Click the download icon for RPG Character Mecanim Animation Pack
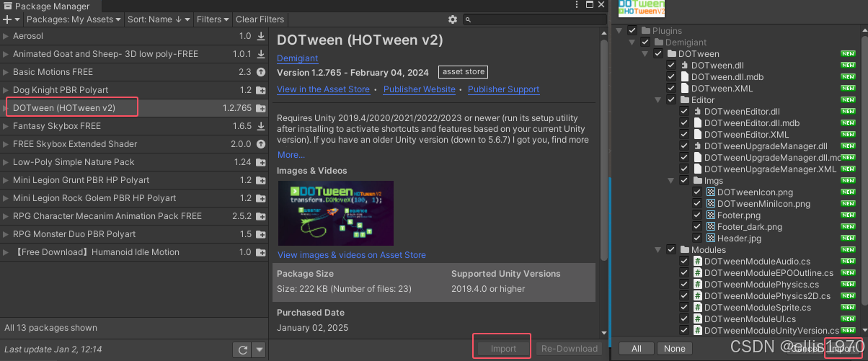 pyautogui.click(x=261, y=216)
